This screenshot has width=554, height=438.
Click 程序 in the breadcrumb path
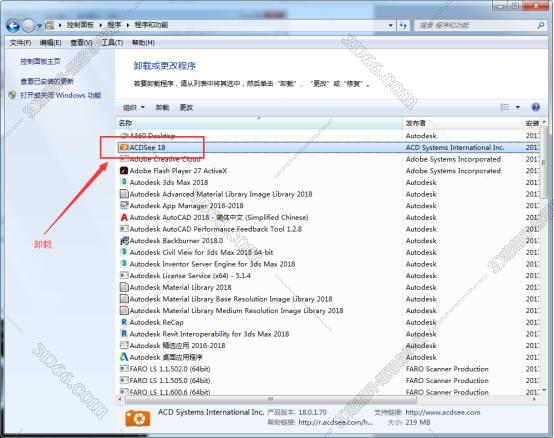[114, 25]
